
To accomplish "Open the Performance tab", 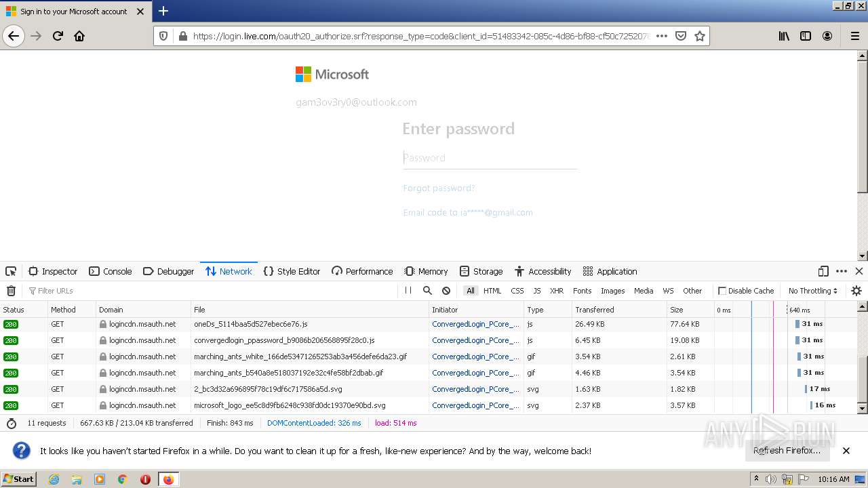I will tap(362, 271).
